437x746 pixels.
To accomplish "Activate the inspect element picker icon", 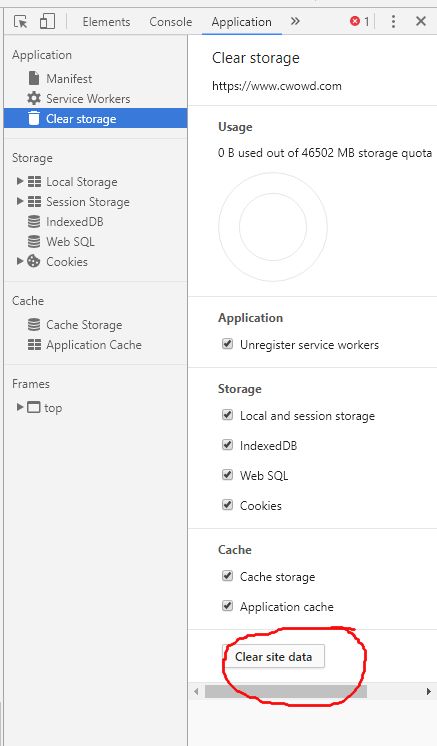I will click(x=20, y=21).
